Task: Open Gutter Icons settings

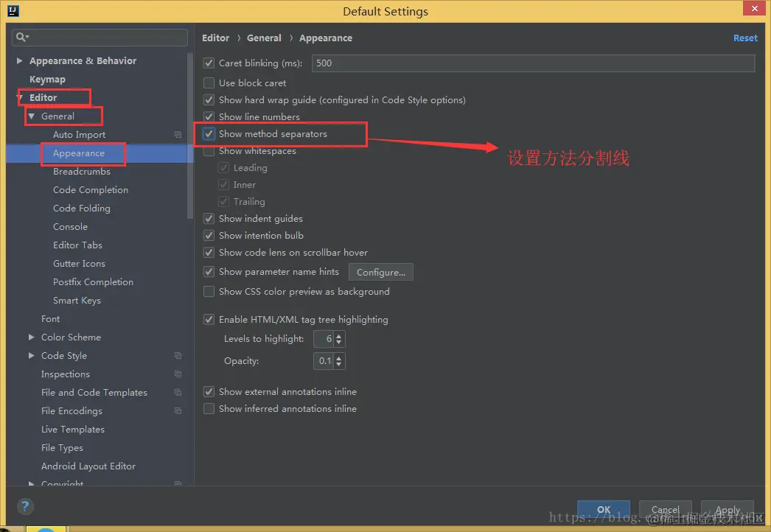Action: click(x=79, y=264)
